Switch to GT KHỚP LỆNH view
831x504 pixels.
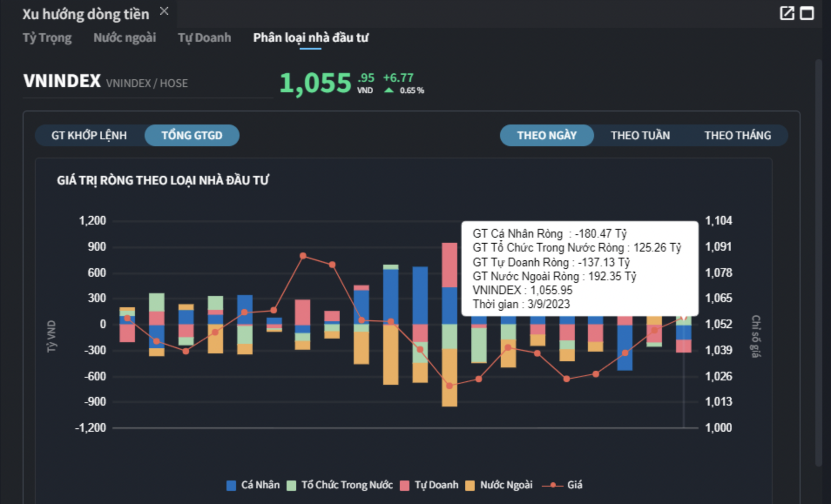89,135
